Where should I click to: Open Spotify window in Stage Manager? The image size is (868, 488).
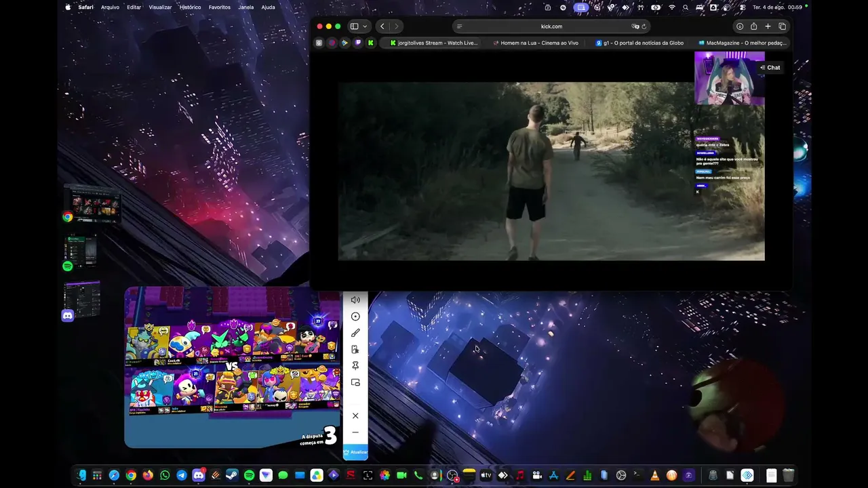81,252
